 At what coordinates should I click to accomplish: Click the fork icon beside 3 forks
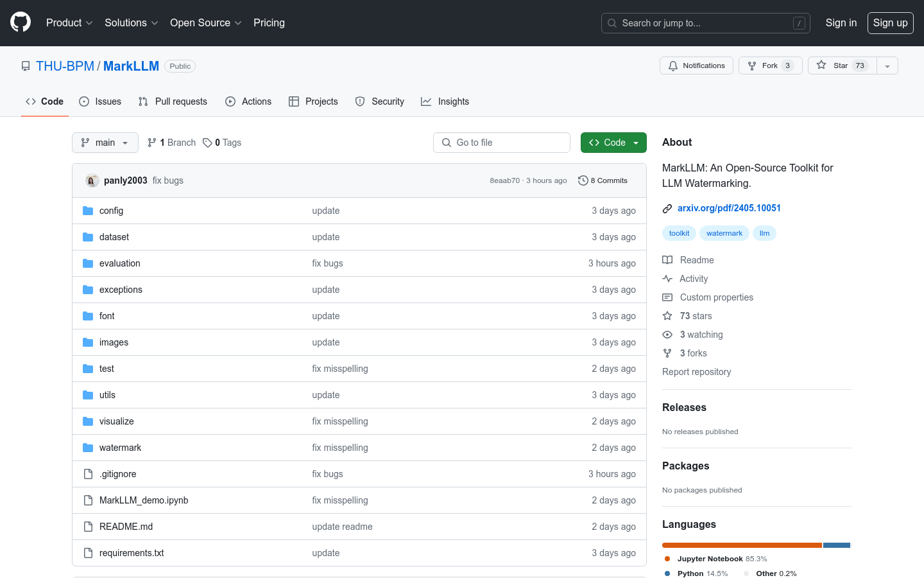tap(667, 353)
